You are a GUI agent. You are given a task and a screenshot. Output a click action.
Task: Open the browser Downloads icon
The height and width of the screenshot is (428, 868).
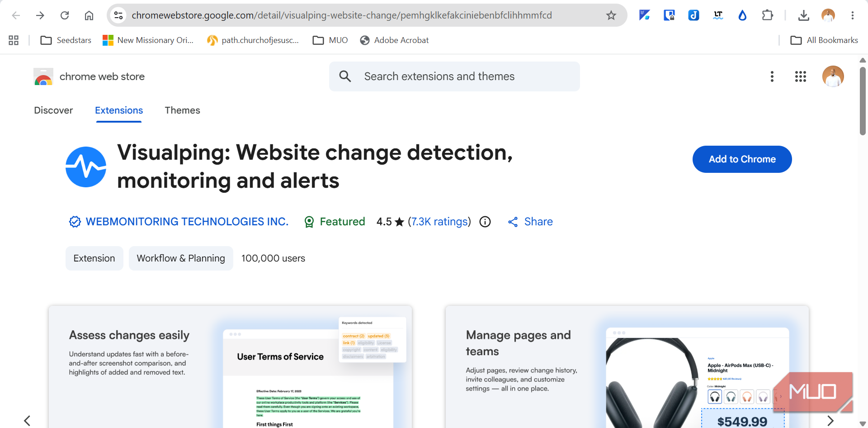(803, 15)
